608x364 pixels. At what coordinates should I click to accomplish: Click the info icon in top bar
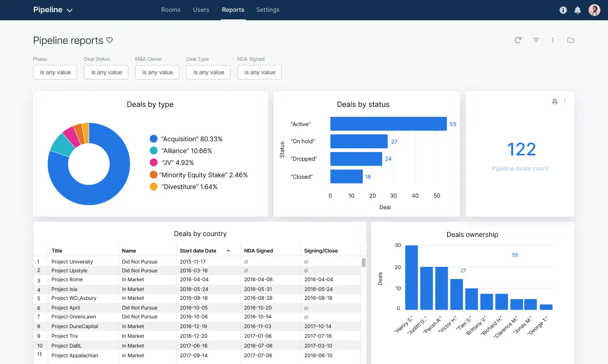pos(563,10)
